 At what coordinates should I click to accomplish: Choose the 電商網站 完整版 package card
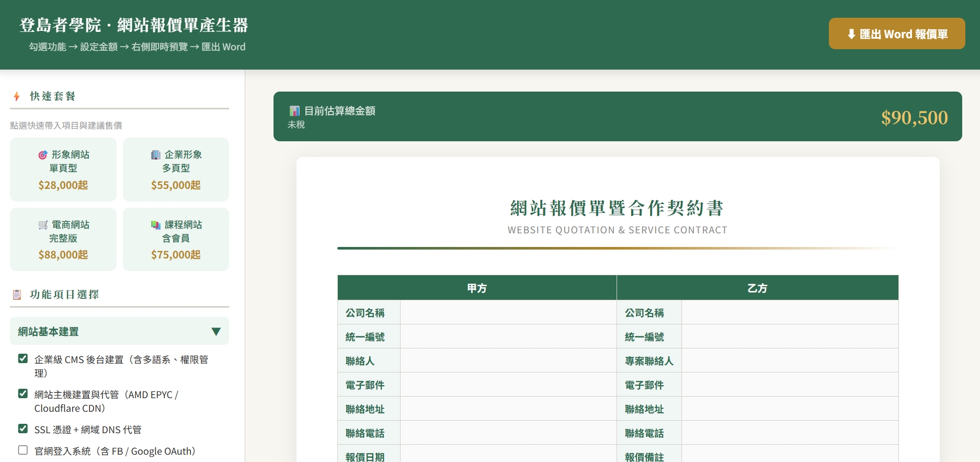(63, 239)
